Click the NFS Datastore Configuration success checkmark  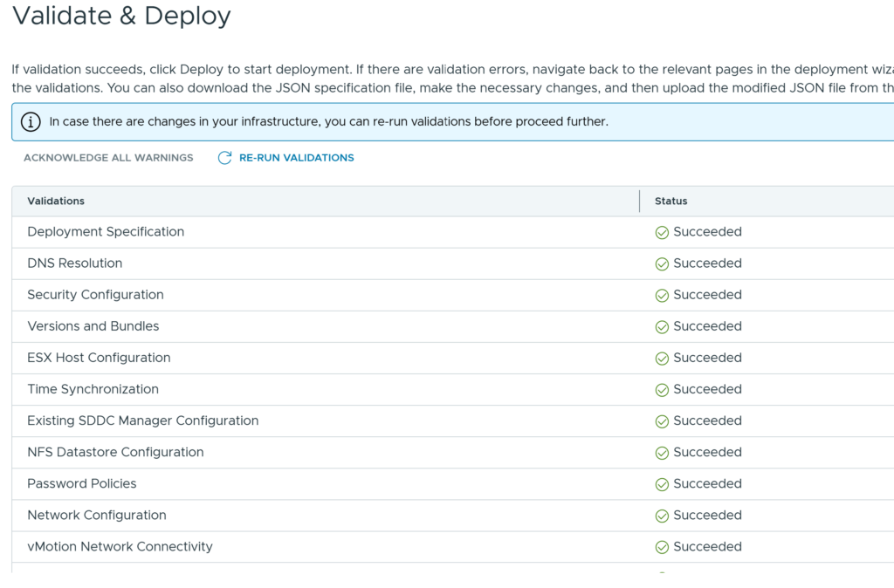662,453
